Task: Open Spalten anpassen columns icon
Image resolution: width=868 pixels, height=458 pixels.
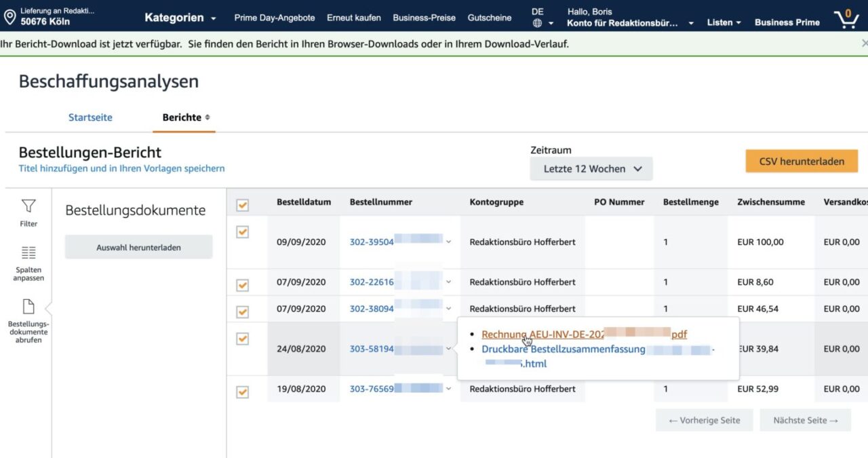Action: click(28, 253)
